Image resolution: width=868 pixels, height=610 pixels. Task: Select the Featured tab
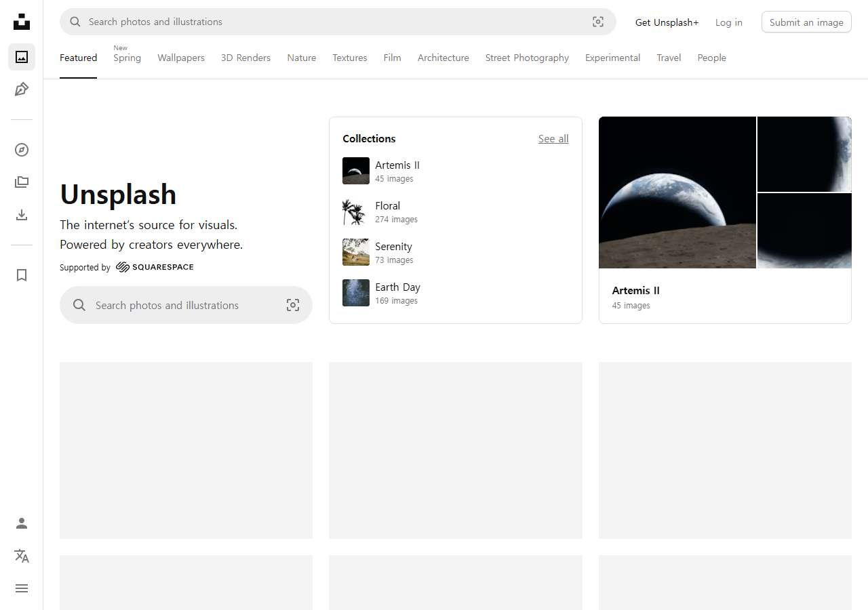click(x=78, y=58)
